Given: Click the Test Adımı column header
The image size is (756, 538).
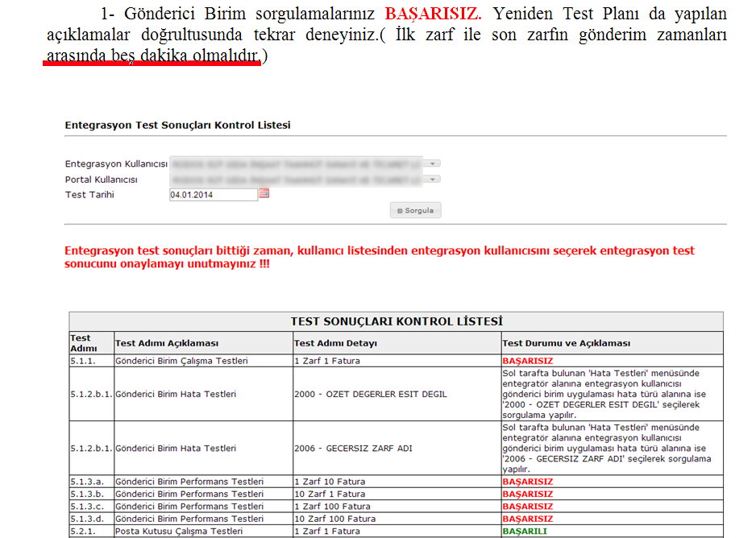Looking at the screenshot, I should [82, 343].
